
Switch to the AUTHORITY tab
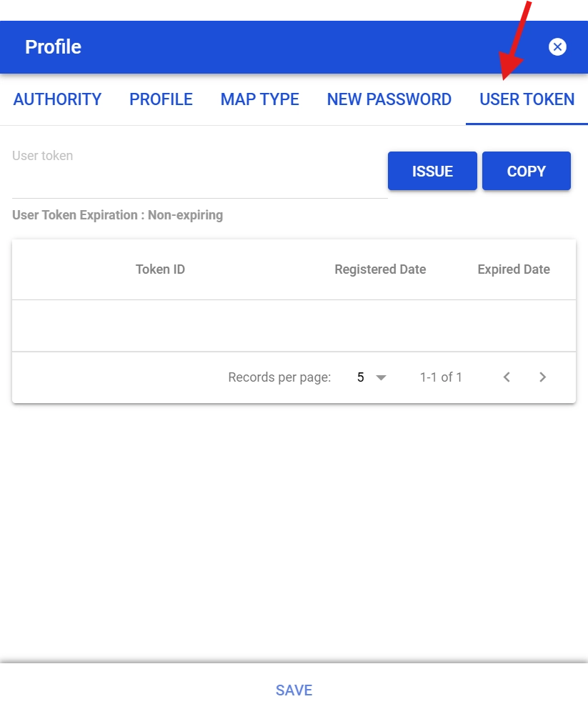[x=58, y=99]
